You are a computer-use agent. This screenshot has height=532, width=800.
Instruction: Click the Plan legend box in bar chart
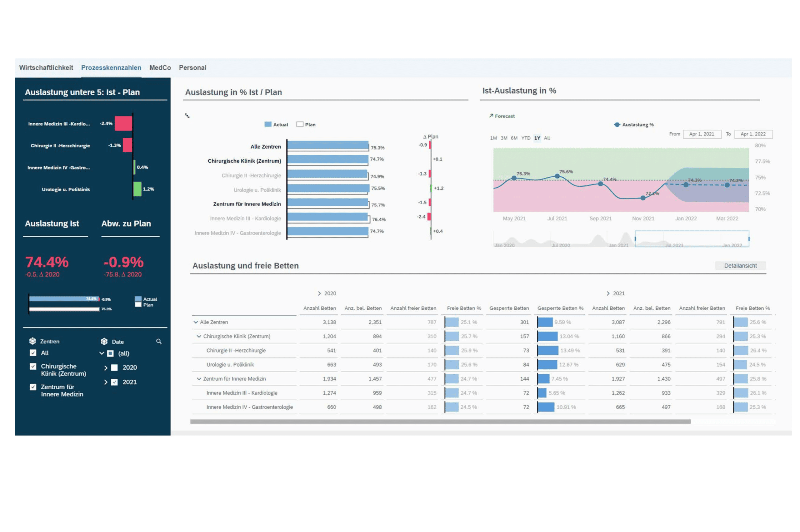(x=300, y=125)
